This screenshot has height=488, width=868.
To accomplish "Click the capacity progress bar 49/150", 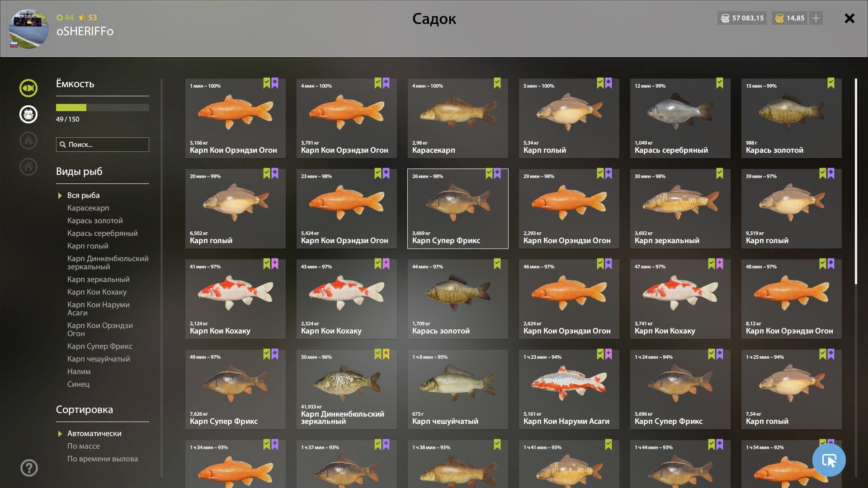I will [x=103, y=108].
